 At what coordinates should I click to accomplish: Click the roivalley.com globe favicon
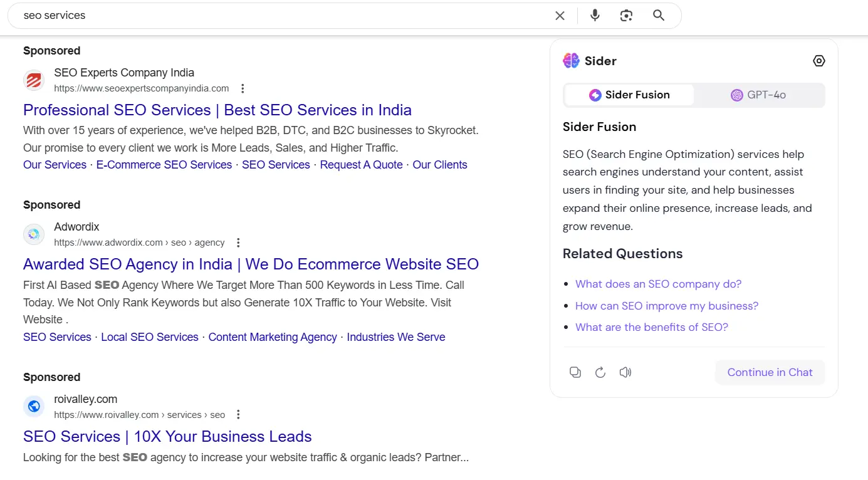(x=34, y=407)
